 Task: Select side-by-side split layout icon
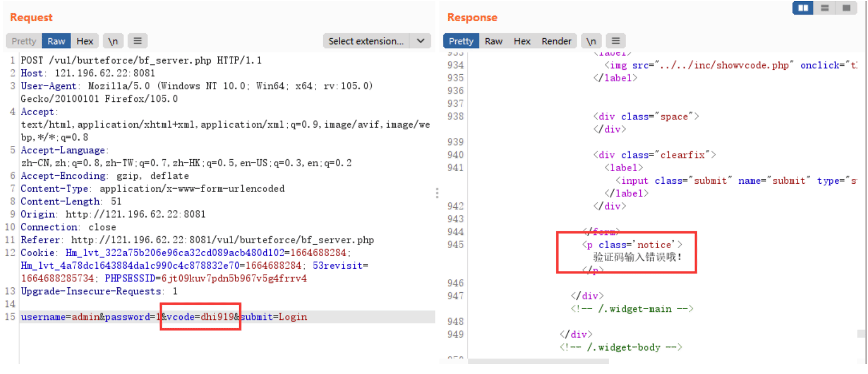803,8
